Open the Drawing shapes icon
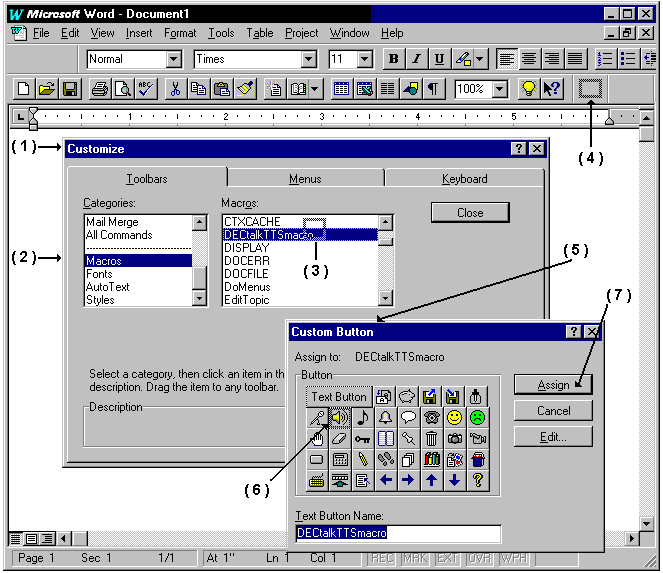This screenshot has width=663, height=573. tap(410, 89)
